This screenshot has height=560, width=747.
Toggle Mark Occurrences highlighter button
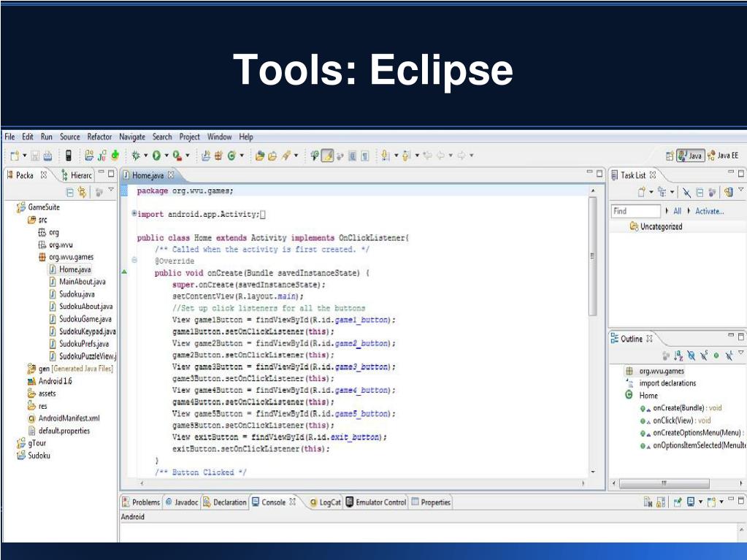coord(327,156)
